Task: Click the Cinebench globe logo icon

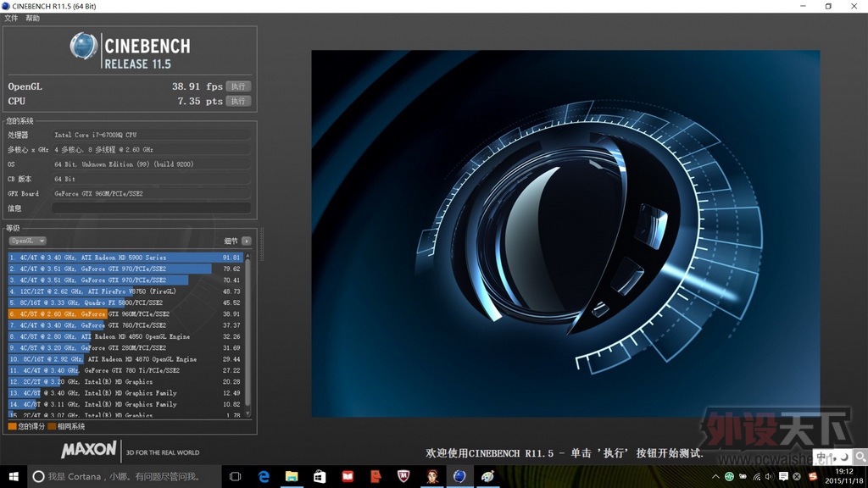Action: [x=84, y=46]
